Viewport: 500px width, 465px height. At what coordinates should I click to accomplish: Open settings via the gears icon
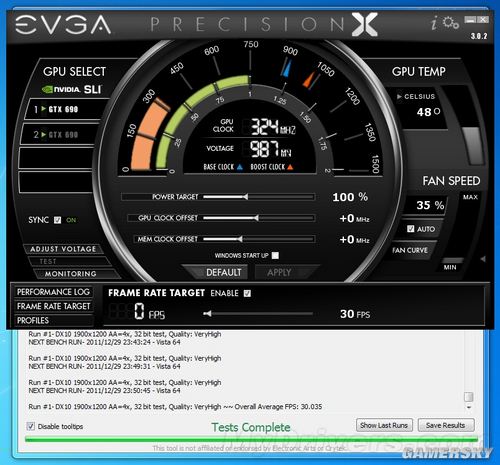click(451, 23)
